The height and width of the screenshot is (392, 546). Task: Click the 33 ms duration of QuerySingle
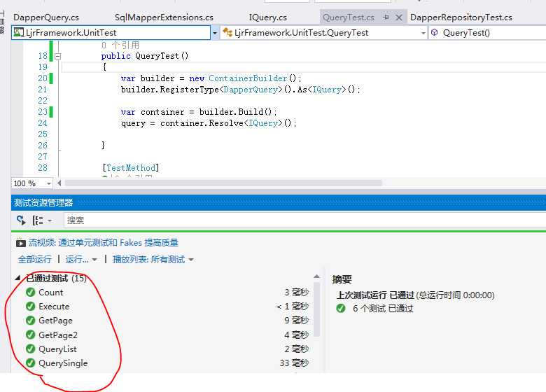coord(294,363)
